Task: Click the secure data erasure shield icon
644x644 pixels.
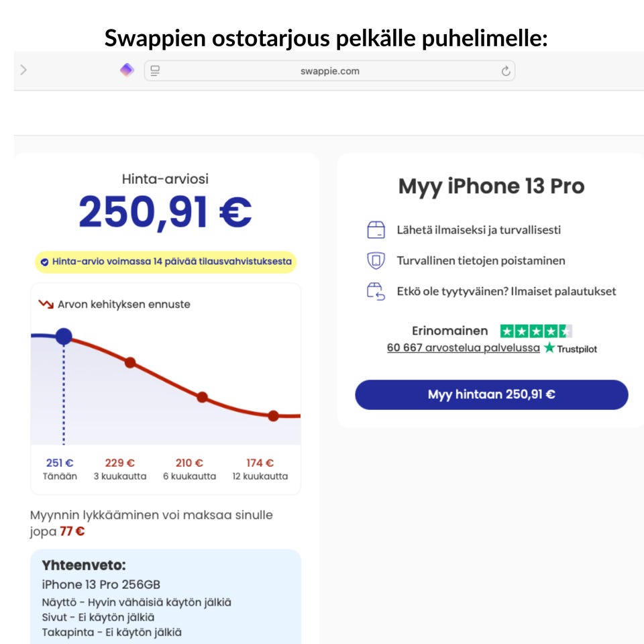Action: click(x=376, y=260)
